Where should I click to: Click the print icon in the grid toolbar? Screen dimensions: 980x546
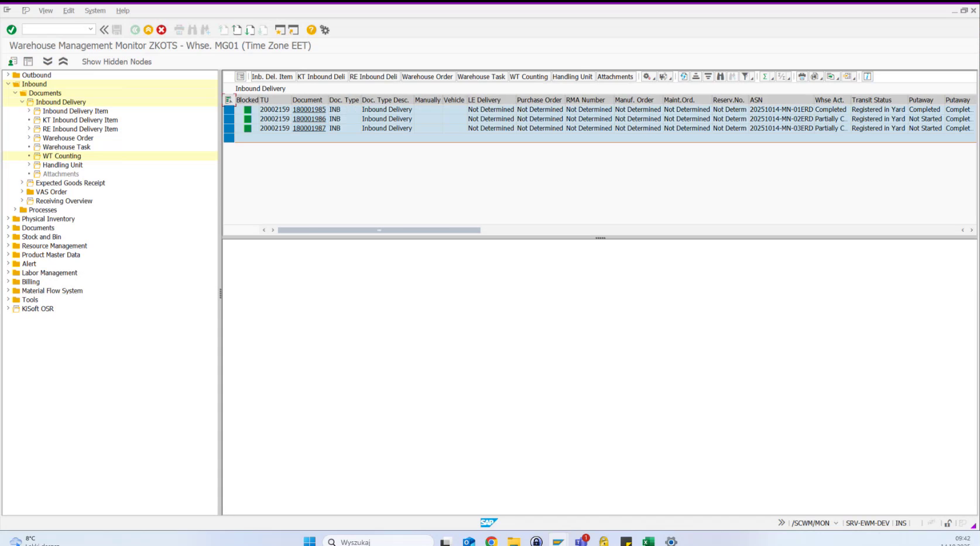point(802,77)
